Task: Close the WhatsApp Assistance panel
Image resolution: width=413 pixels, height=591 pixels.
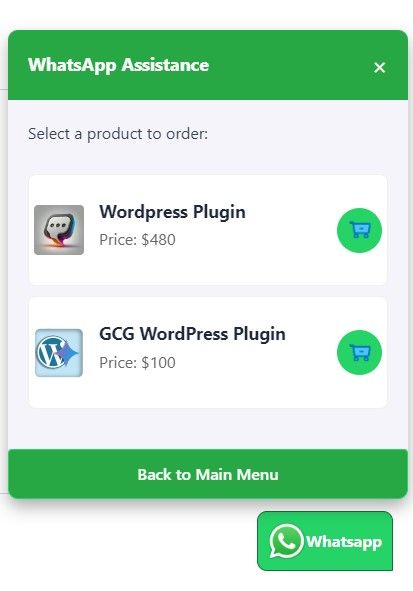Action: [379, 67]
